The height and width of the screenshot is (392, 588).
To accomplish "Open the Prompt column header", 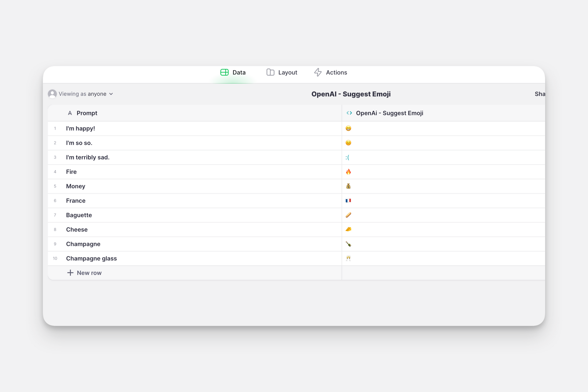I will tap(87, 113).
